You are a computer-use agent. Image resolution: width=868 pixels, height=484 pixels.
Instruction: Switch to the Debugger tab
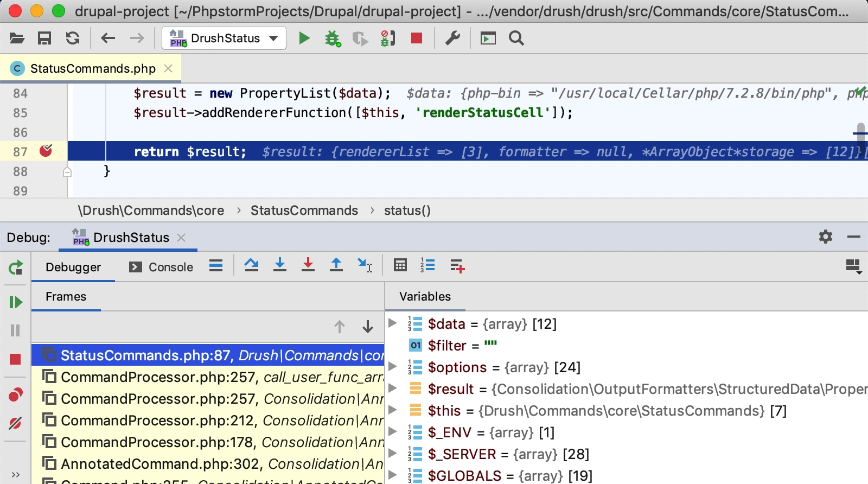(73, 267)
